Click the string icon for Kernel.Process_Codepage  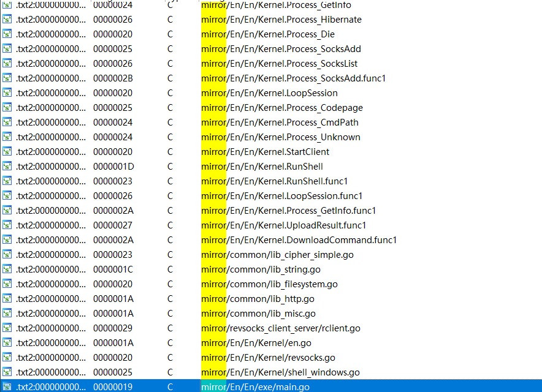(x=7, y=108)
